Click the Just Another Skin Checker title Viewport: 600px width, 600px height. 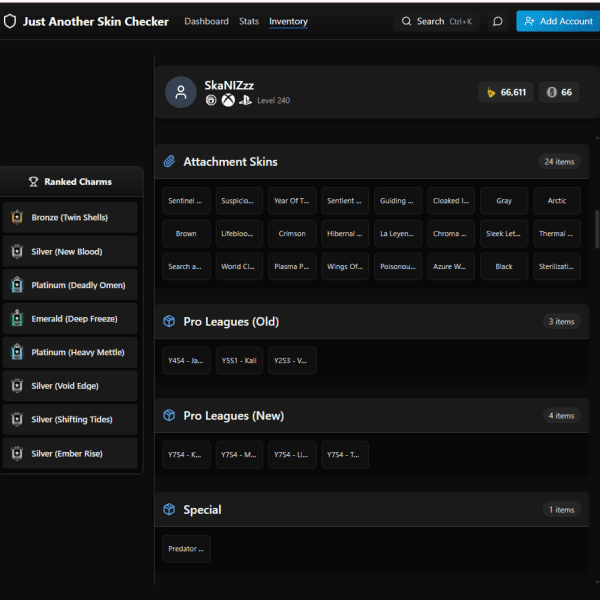click(96, 21)
